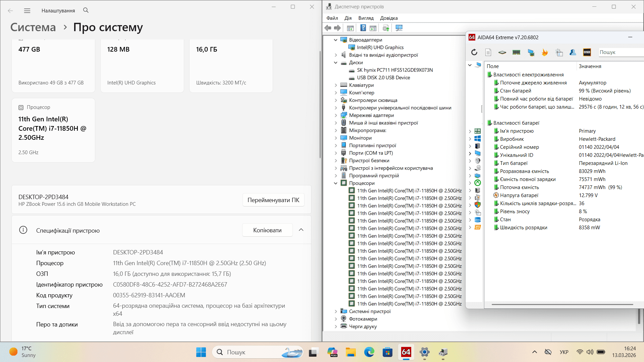Screen dimensions: 644x362
Task: Click the update driver gear icon
Action: (386, 28)
